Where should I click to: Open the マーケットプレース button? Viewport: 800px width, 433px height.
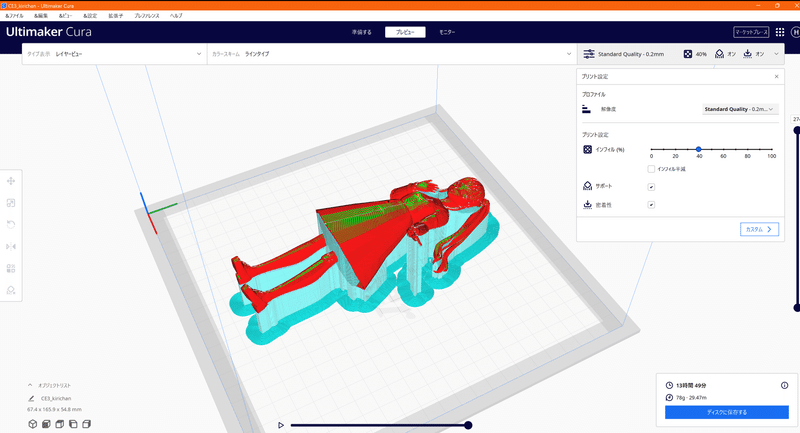(751, 32)
